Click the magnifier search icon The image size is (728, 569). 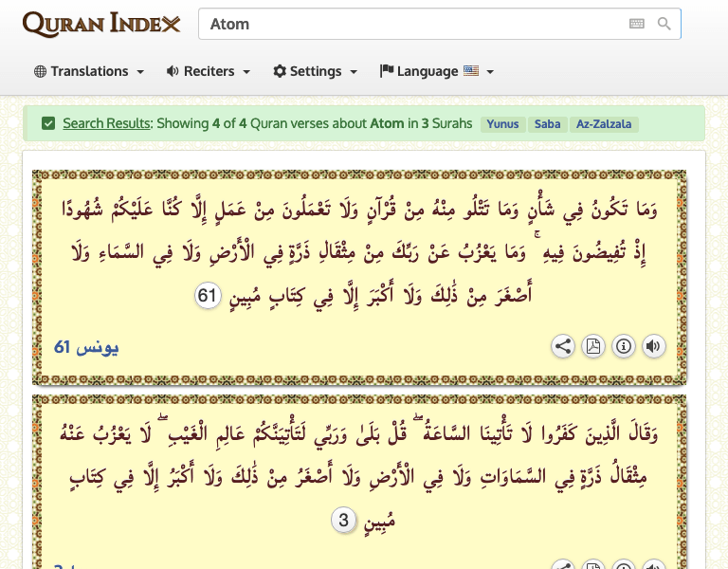[664, 25]
